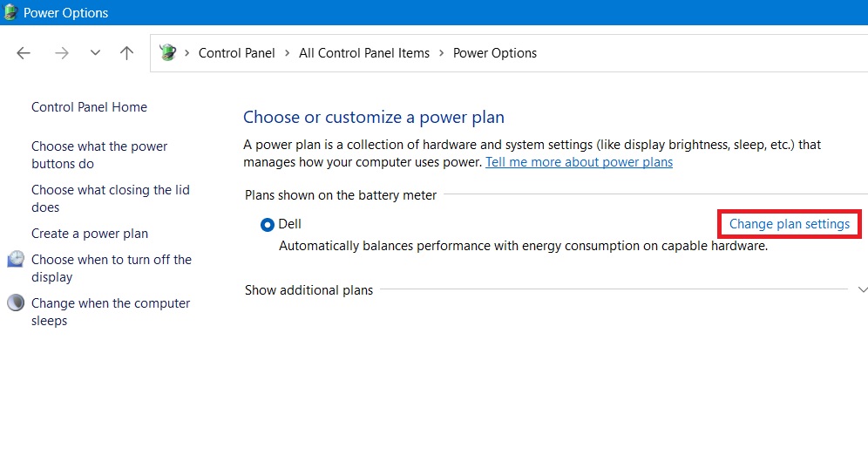
Task: Expand chevron after Control Panel breadcrumb
Action: (287, 53)
